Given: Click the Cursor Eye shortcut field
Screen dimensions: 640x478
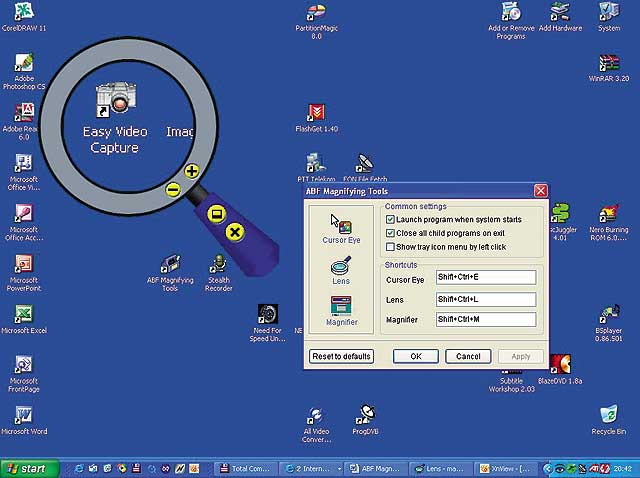Looking at the screenshot, I should pyautogui.click(x=486, y=277).
